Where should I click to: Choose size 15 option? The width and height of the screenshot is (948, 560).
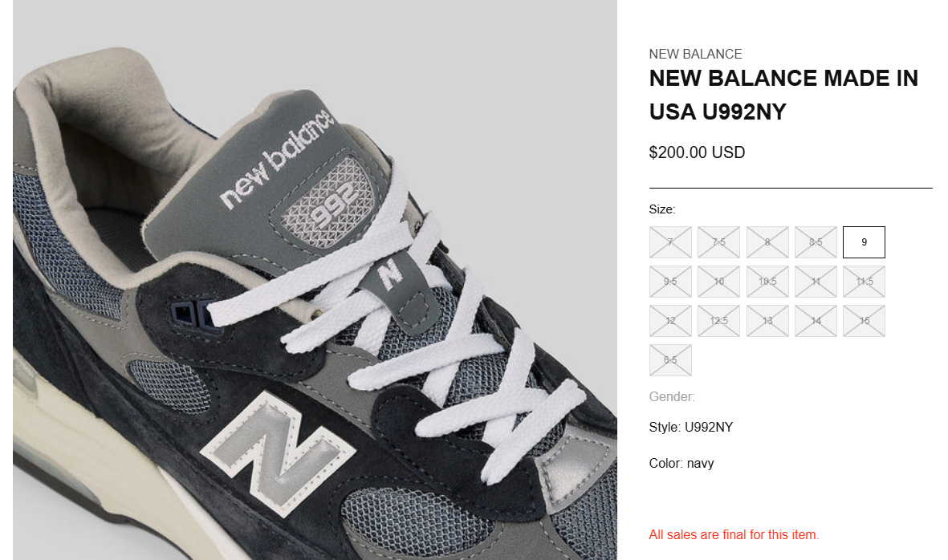pos(864,321)
